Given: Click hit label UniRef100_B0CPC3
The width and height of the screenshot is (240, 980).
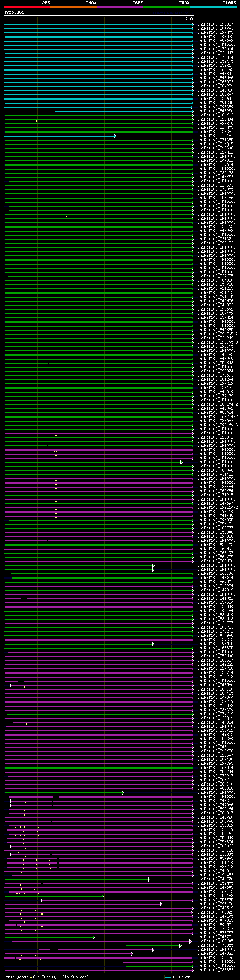Looking at the screenshot, I should pyautogui.click(x=215, y=627).
